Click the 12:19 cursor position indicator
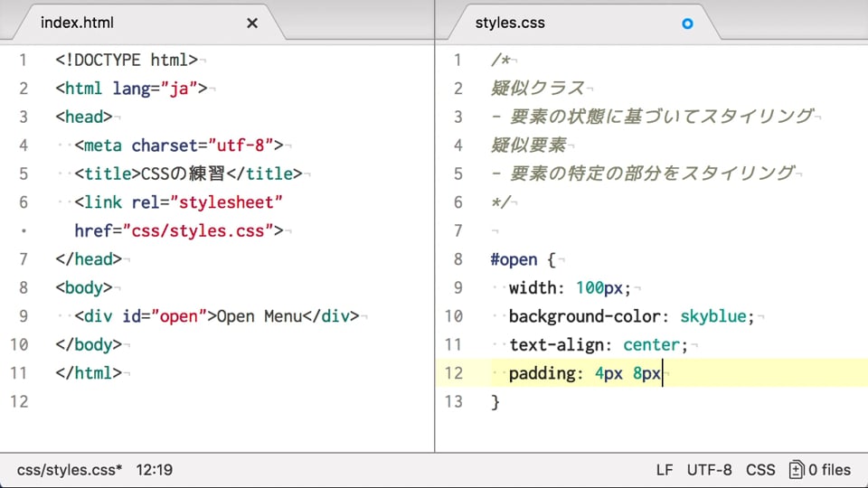The image size is (868, 488). 155,470
